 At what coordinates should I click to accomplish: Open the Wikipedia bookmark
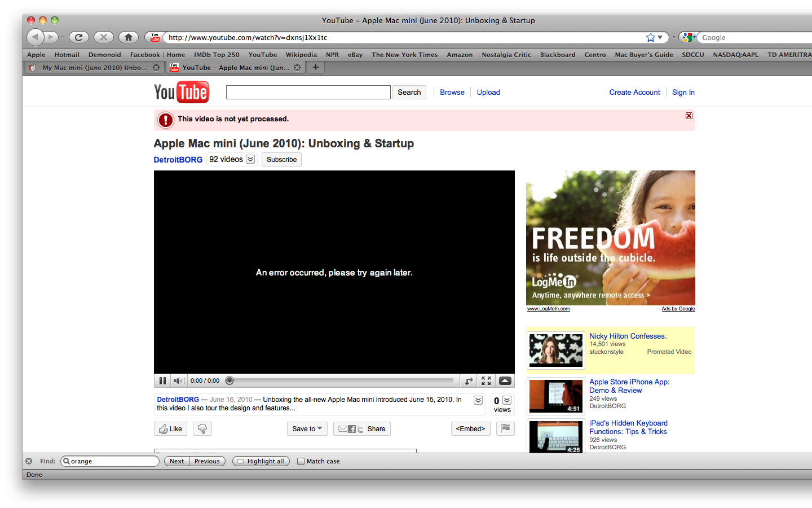(301, 55)
